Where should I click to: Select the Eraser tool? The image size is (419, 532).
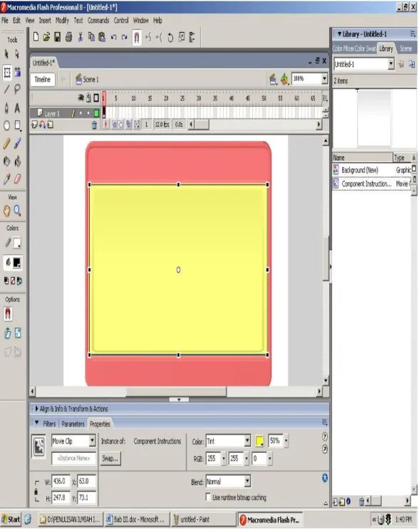pyautogui.click(x=17, y=179)
